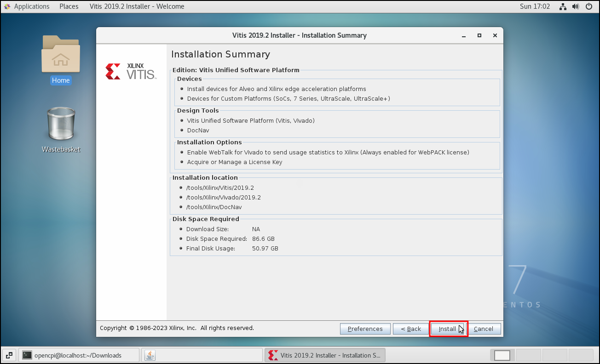Click the show-desktop icon in bottom panel
This screenshot has width=600, height=364.
click(9, 355)
